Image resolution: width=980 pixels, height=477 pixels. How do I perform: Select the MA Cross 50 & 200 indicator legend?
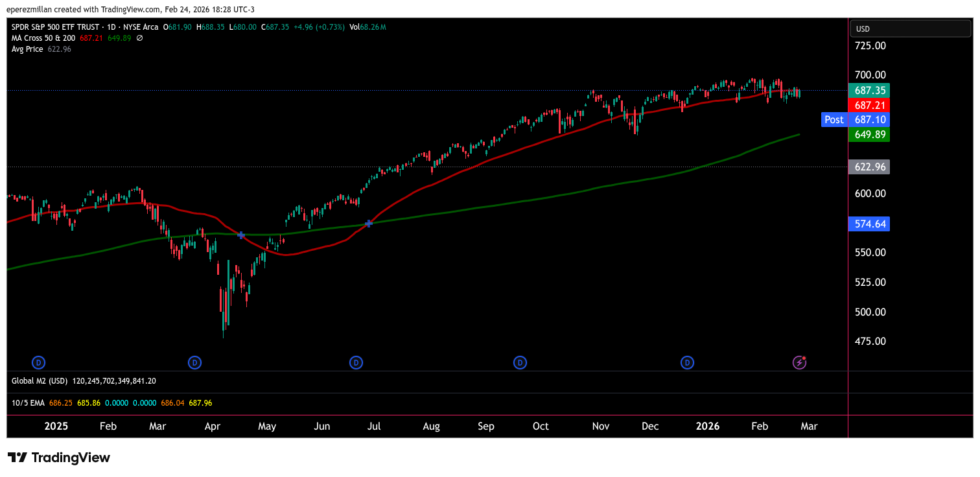(x=43, y=38)
